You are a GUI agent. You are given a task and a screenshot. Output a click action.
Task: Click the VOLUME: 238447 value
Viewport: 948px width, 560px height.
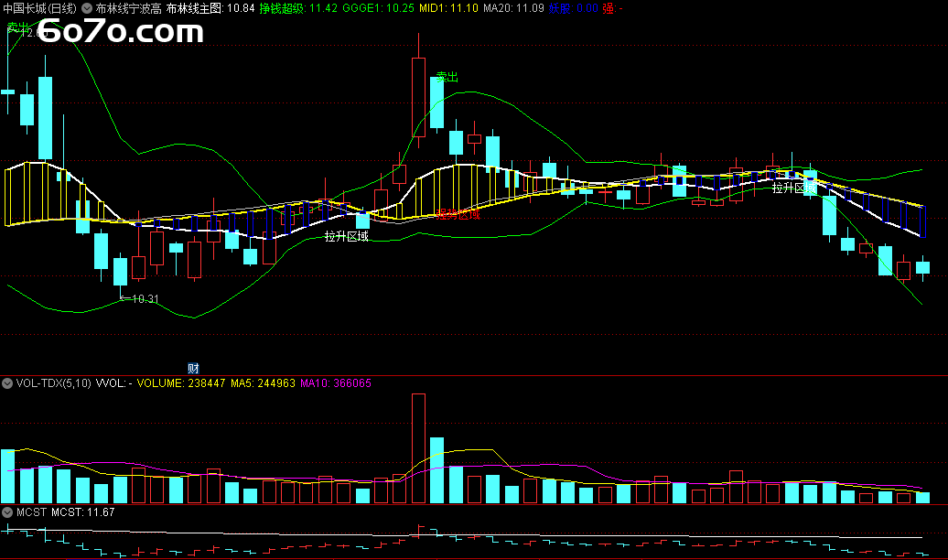coord(181,383)
